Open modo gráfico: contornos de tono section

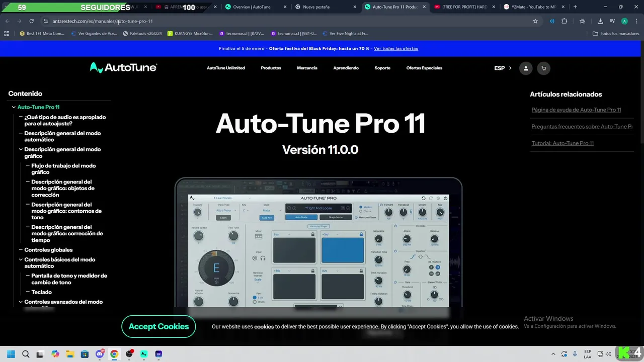66,211
